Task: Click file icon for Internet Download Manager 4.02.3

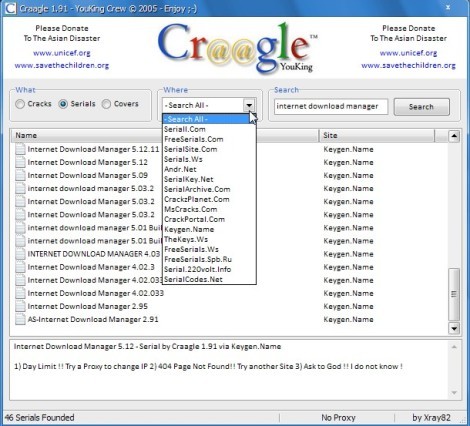Action: tap(20, 267)
